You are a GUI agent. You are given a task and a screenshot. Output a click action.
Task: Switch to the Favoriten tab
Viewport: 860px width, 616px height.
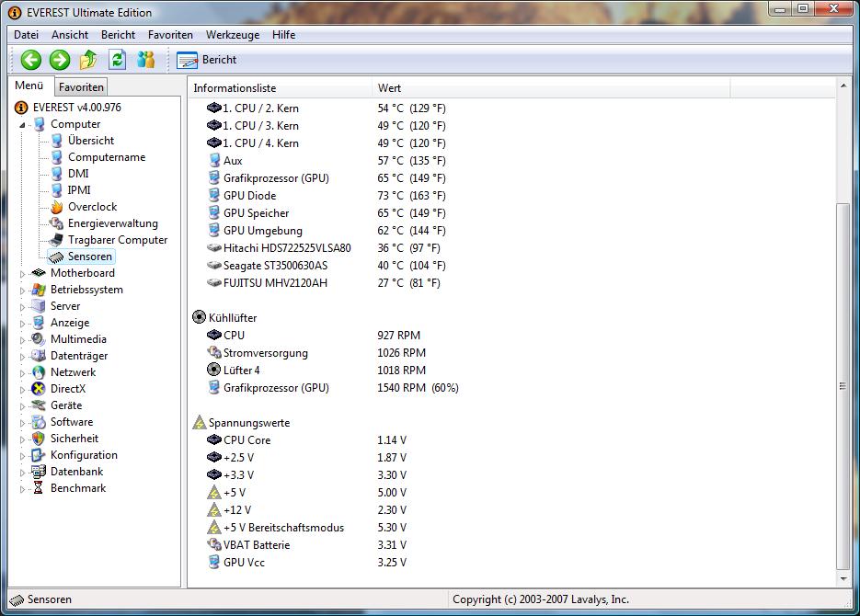pyautogui.click(x=81, y=86)
